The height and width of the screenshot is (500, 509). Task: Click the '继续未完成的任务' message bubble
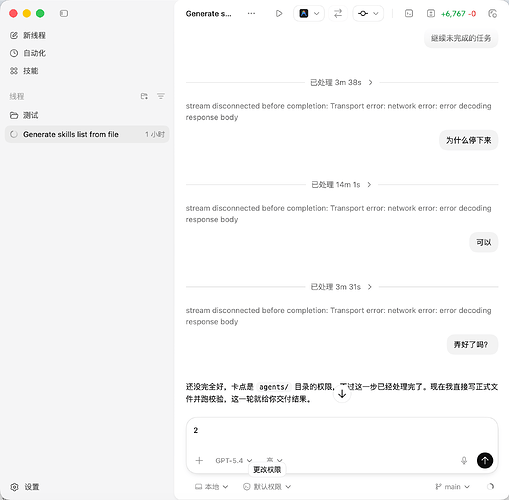tap(461, 38)
